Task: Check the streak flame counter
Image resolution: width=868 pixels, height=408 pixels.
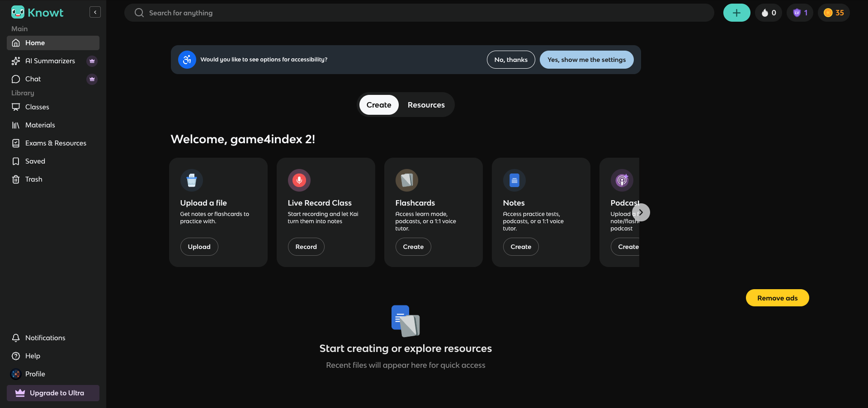Action: click(x=768, y=13)
